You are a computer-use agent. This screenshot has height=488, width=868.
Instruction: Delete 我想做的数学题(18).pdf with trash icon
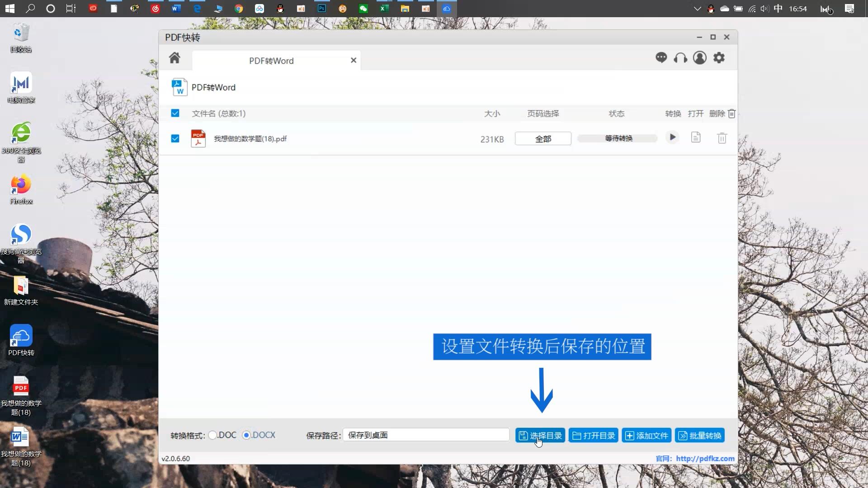(722, 138)
